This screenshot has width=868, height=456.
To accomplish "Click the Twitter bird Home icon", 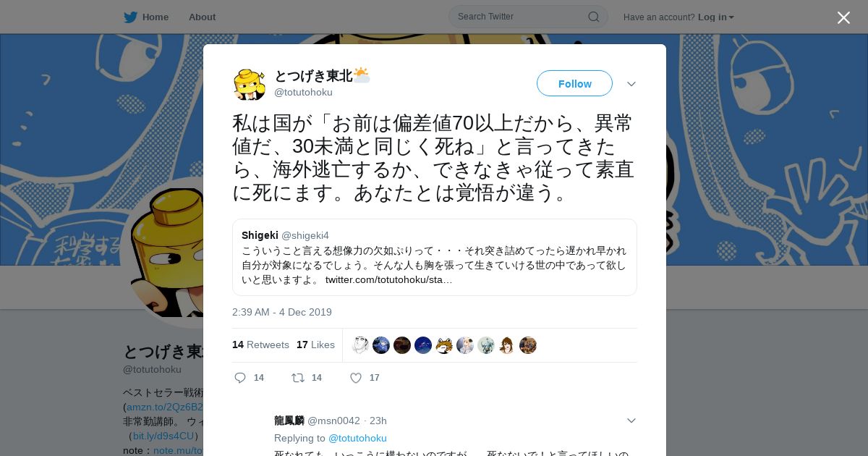I will (130, 17).
